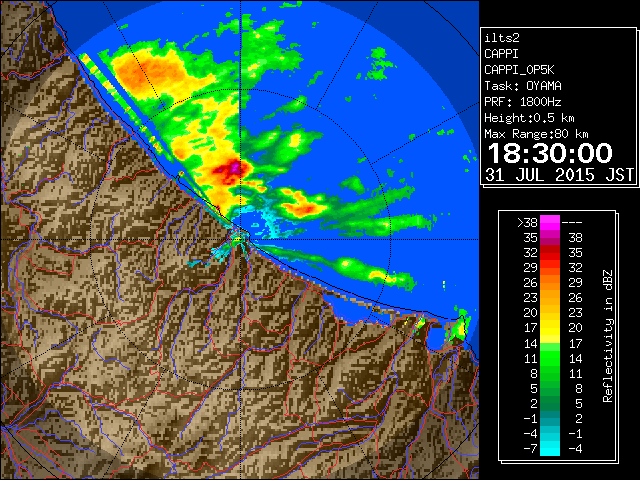
Task: Click the magenta >38 dBZ legend swatch
Action: point(550,222)
